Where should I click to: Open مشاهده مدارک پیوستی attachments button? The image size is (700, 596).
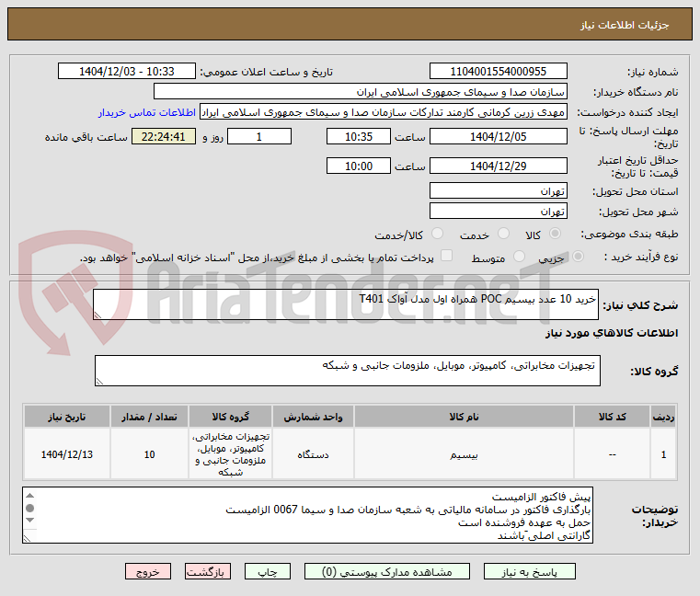click(387, 571)
